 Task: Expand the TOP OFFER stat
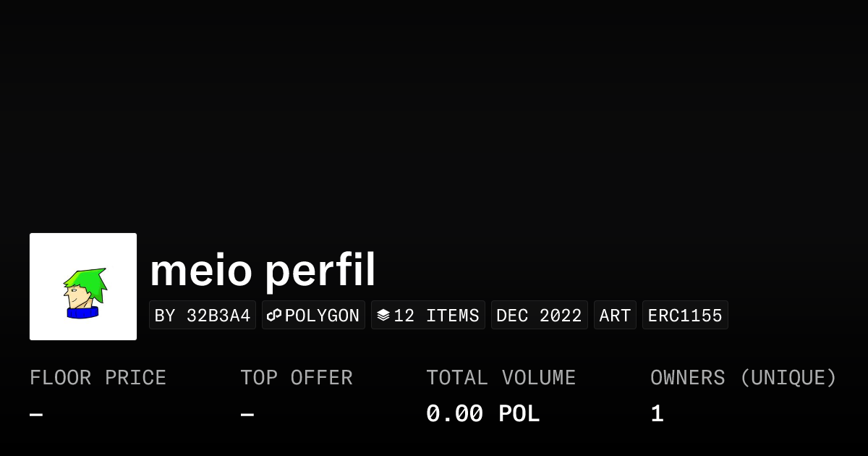tap(297, 377)
